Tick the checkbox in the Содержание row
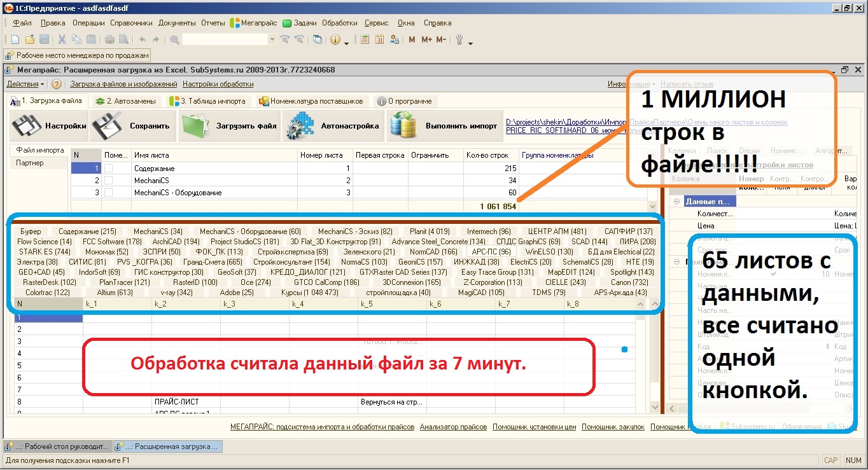868x470 pixels. tap(109, 169)
